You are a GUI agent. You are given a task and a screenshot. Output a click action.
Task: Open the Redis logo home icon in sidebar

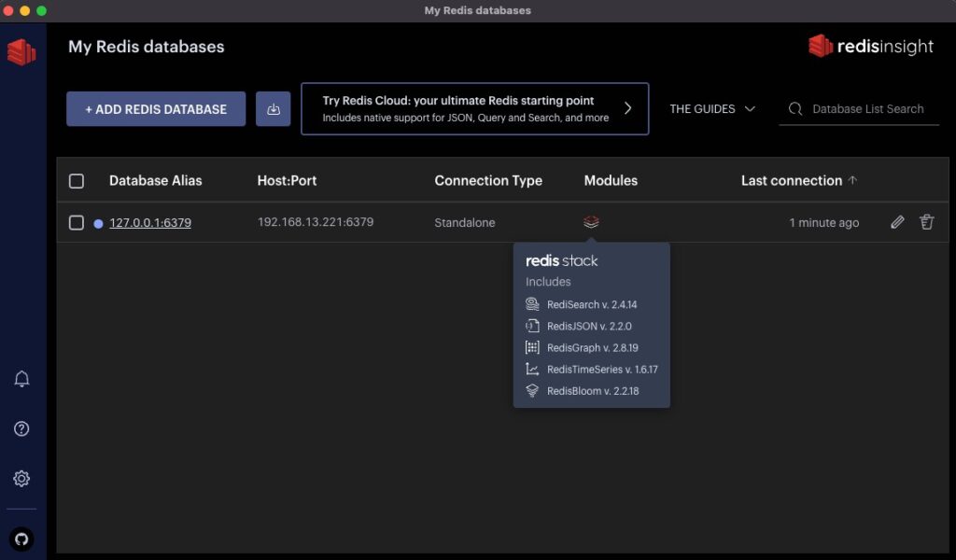coord(21,51)
